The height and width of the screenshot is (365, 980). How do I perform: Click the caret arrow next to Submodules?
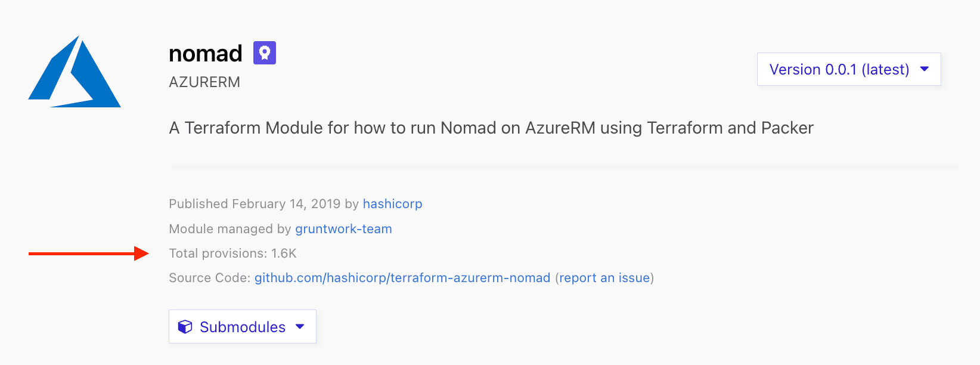point(300,327)
